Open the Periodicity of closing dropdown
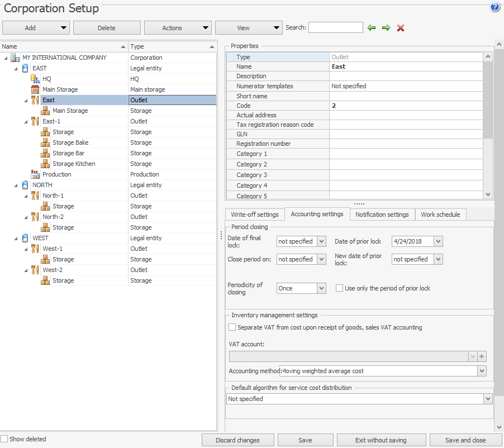504x448 pixels. 321,288
